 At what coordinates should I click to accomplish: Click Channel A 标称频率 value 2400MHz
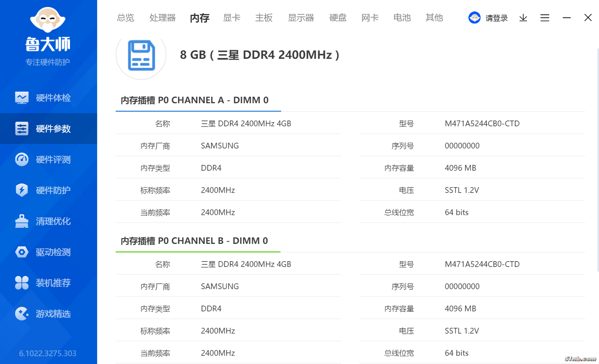tap(218, 190)
